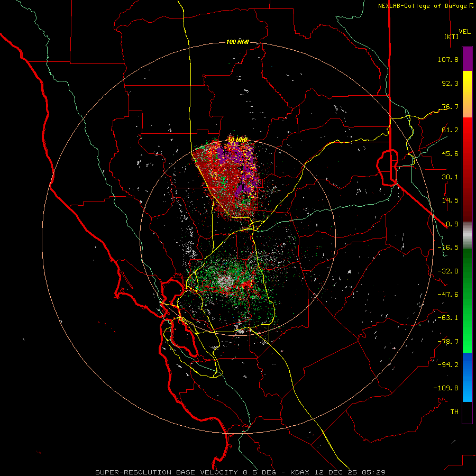The width and height of the screenshot is (476, 476).
Task: Click the -109.8 value on the velocity scale
Action: (446, 388)
